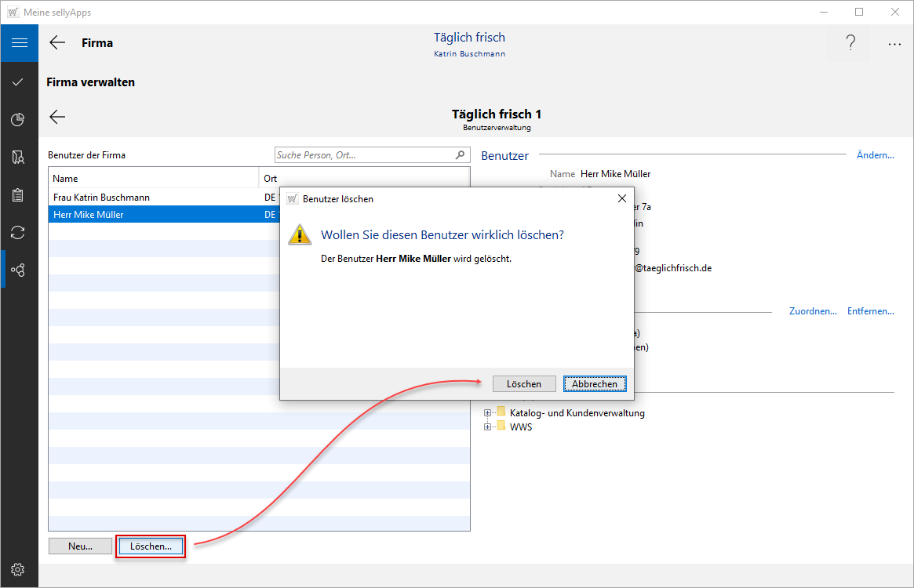
Task: Select Frau Katrin Buschmann in user list
Action: click(102, 198)
